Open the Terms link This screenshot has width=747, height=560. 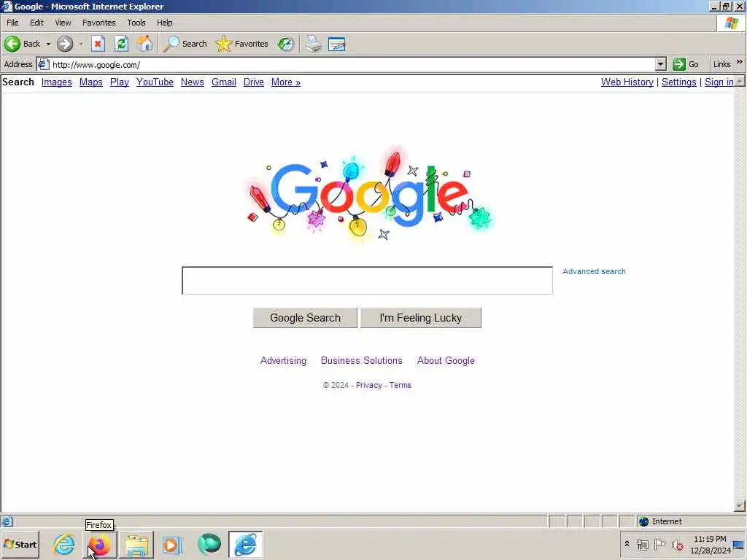click(x=400, y=385)
